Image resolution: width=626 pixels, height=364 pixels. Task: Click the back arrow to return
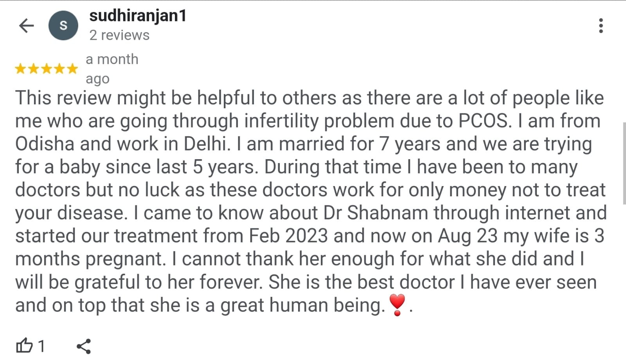pyautogui.click(x=26, y=26)
